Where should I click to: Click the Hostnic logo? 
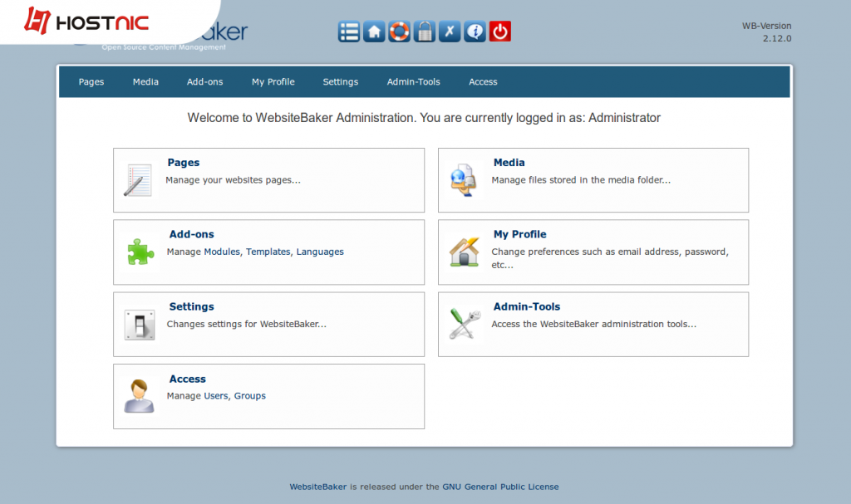[86, 22]
